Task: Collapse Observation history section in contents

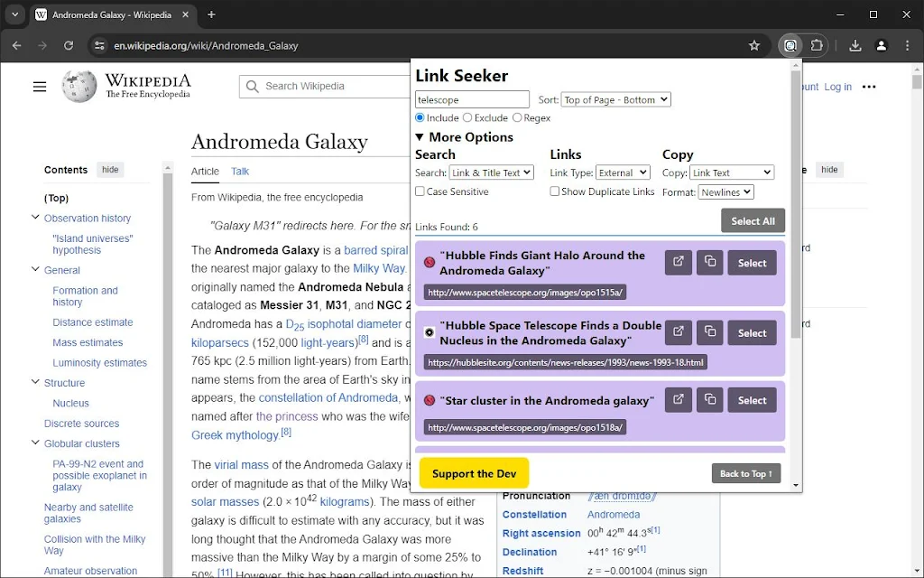Action: [35, 218]
